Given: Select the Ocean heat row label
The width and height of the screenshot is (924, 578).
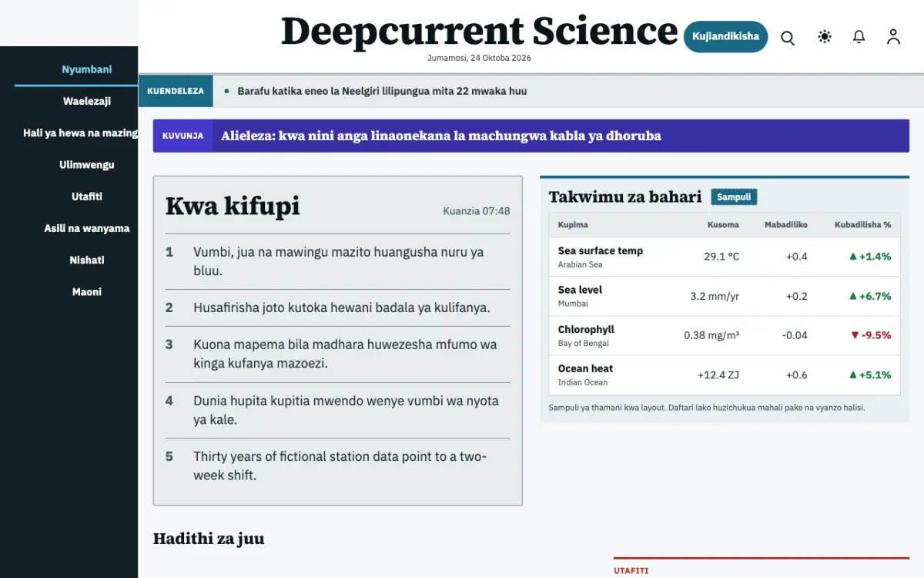Looking at the screenshot, I should [585, 368].
